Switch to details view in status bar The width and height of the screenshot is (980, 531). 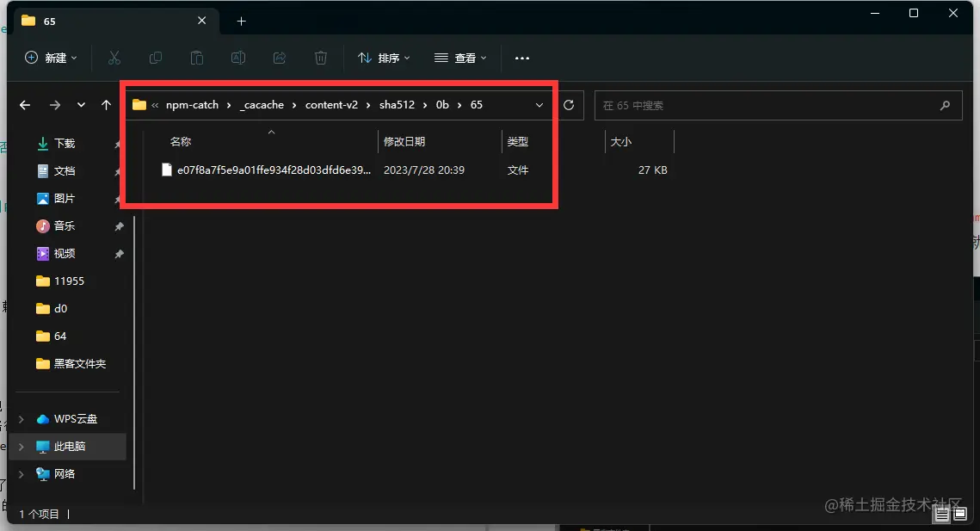(x=942, y=514)
